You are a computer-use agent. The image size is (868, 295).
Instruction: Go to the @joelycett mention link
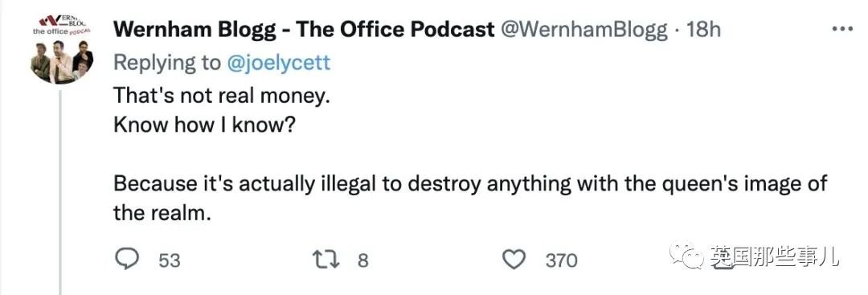pyautogui.click(x=278, y=63)
